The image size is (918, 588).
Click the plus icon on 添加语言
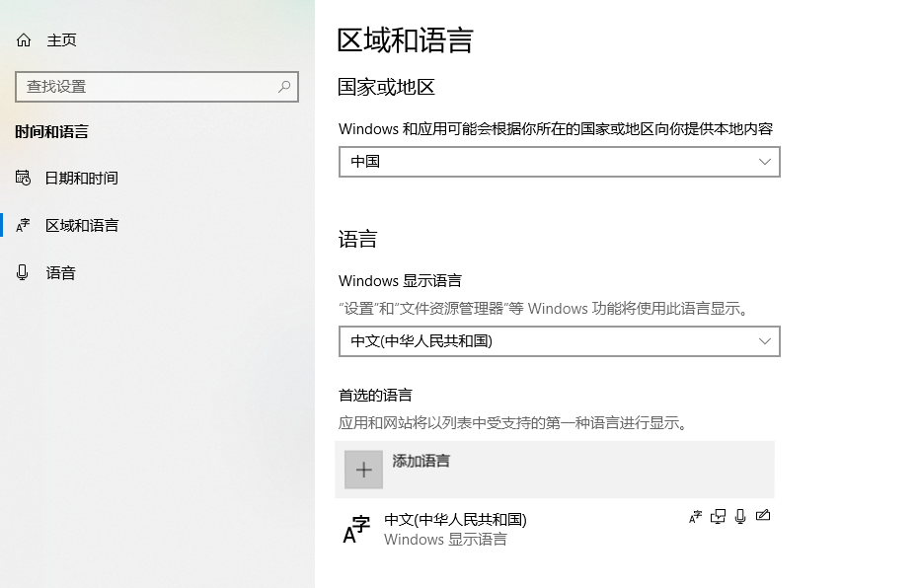pos(363,470)
